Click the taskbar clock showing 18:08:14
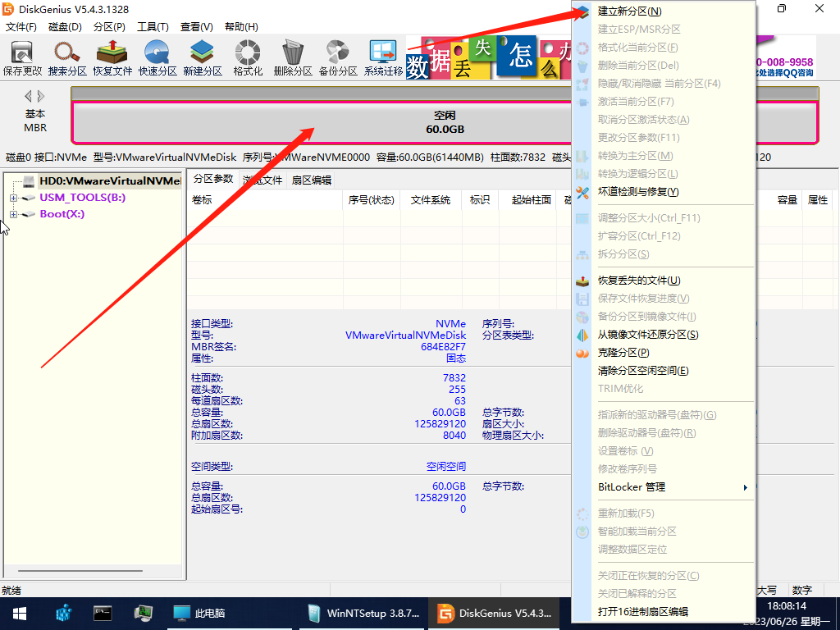 [787, 606]
